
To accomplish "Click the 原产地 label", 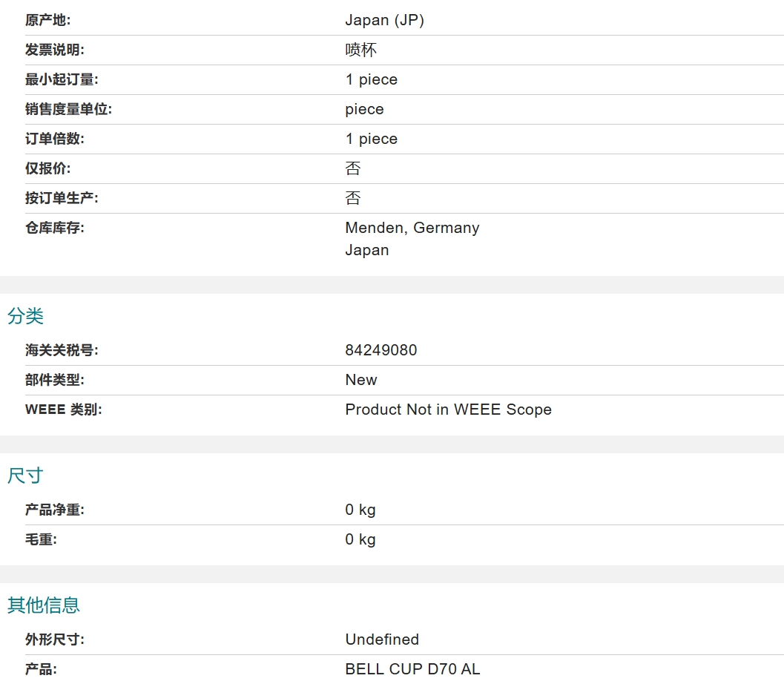I will (48, 20).
